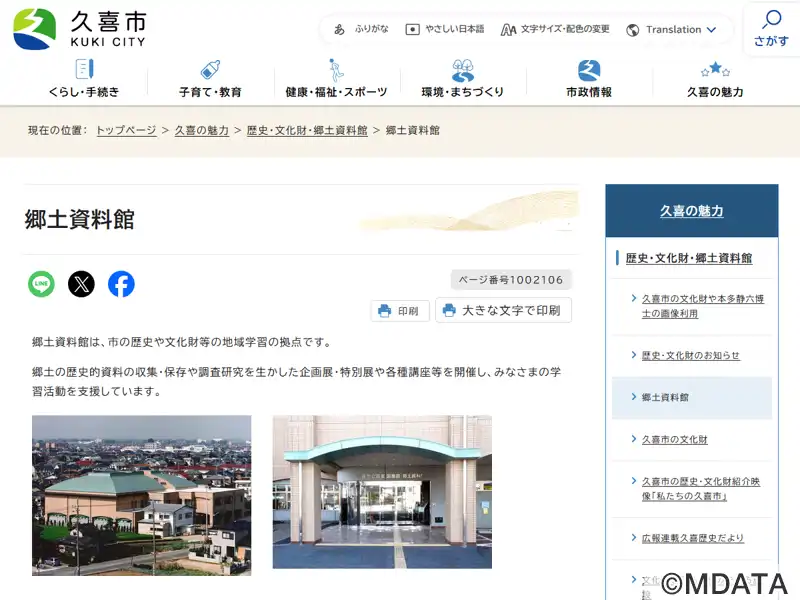Click the Kuki City logo
The height and width of the screenshot is (600, 800).
coord(80,29)
